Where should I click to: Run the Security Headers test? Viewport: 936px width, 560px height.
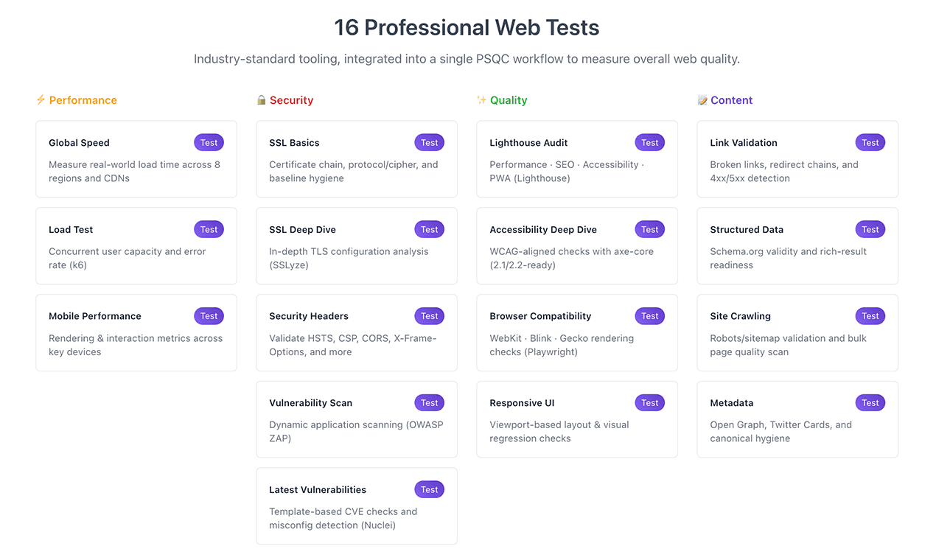[429, 315]
